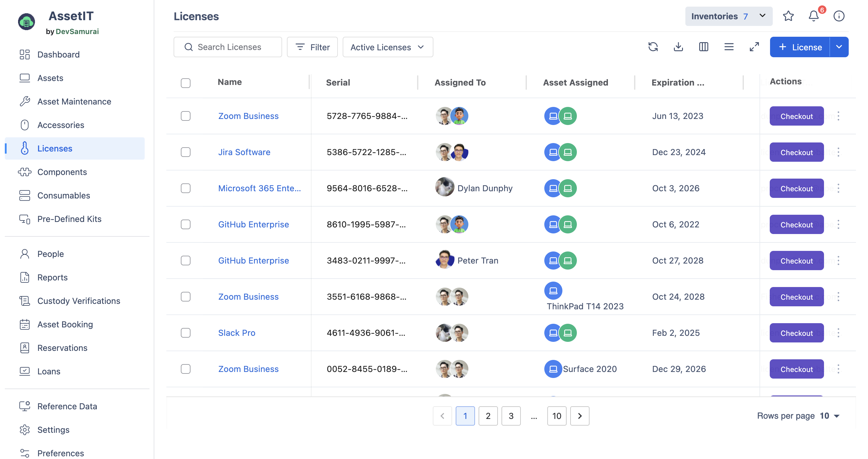
Task: Checkout the Jira Software license
Action: pos(797,152)
